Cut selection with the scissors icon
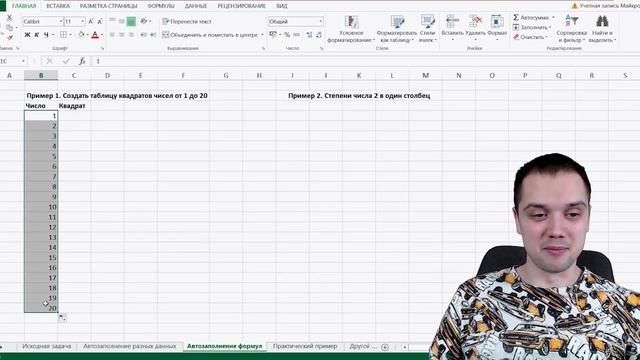This screenshot has width=640, height=360. pyautogui.click(x=9, y=18)
